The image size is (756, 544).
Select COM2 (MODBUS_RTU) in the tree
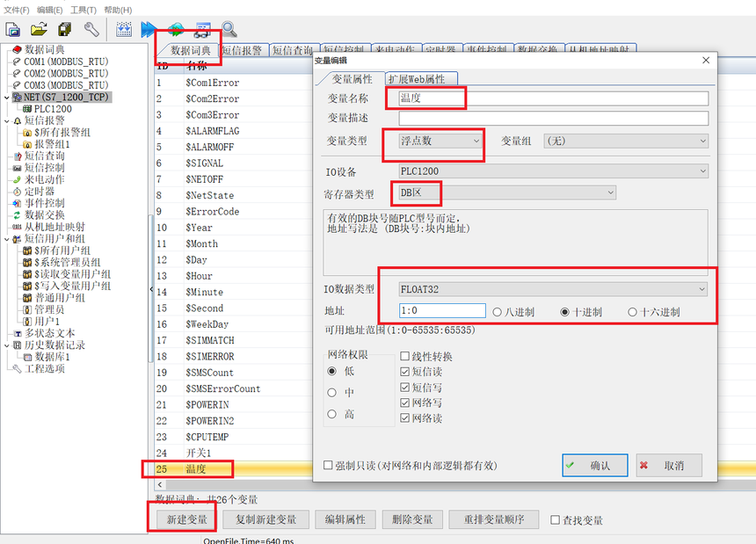click(x=66, y=73)
